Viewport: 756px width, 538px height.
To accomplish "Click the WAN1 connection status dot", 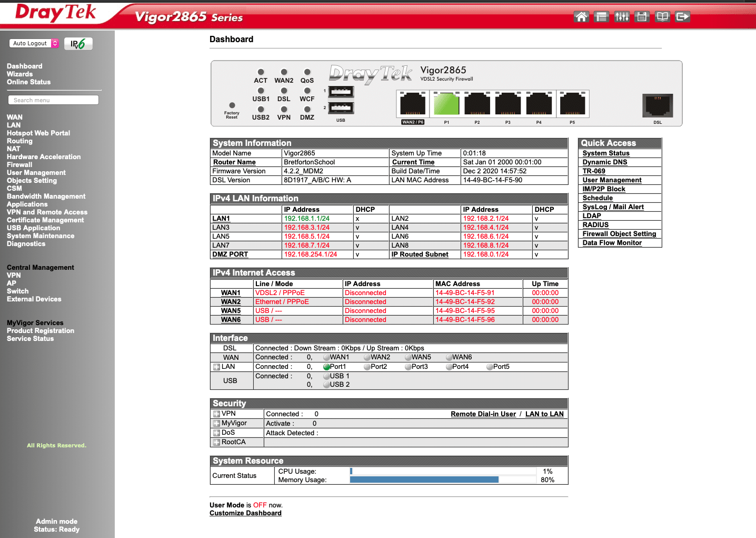I will click(326, 357).
